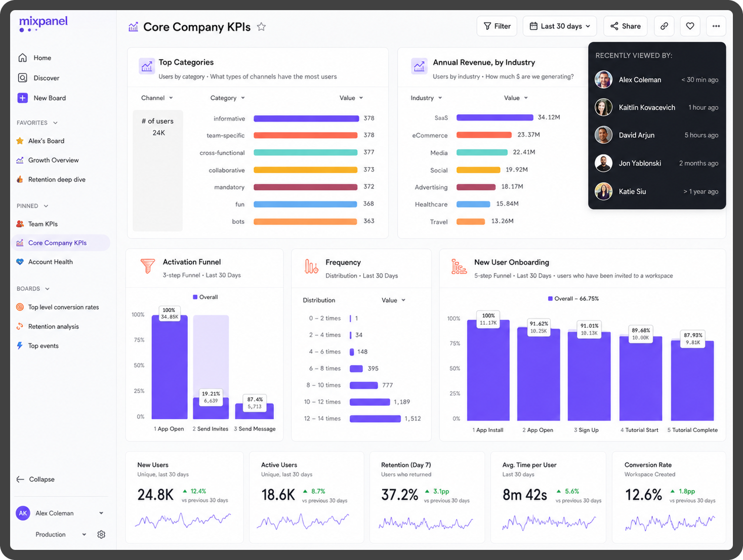
Task: Click the SaaS revenue bar
Action: point(494,117)
